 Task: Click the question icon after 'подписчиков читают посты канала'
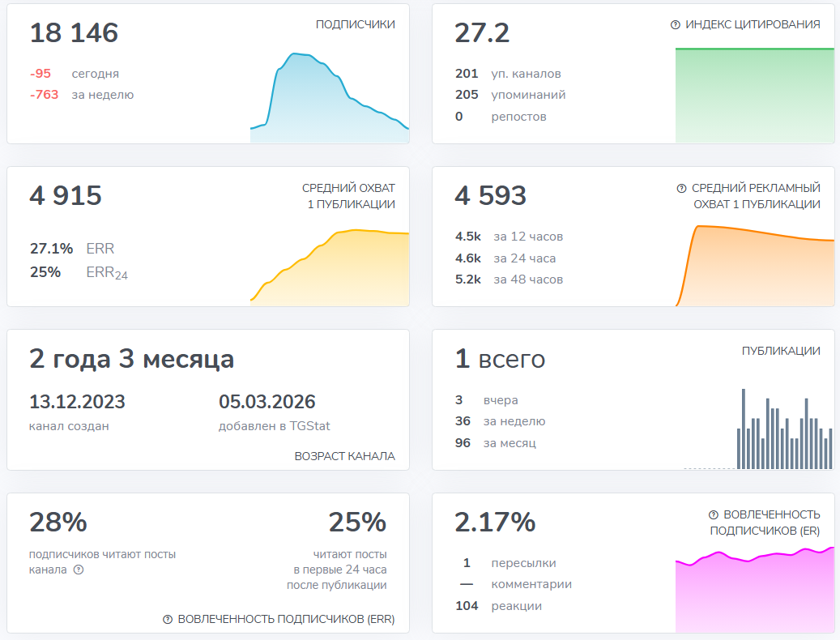[x=79, y=570]
